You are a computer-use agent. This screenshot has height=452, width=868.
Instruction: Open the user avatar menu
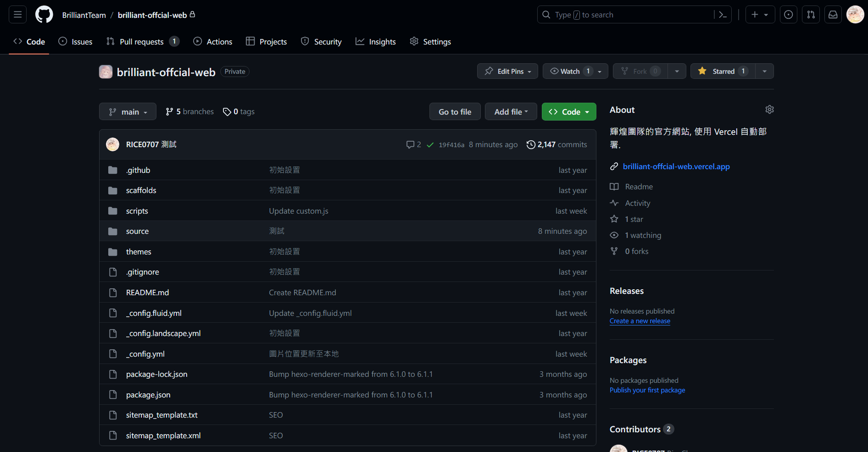855,15
